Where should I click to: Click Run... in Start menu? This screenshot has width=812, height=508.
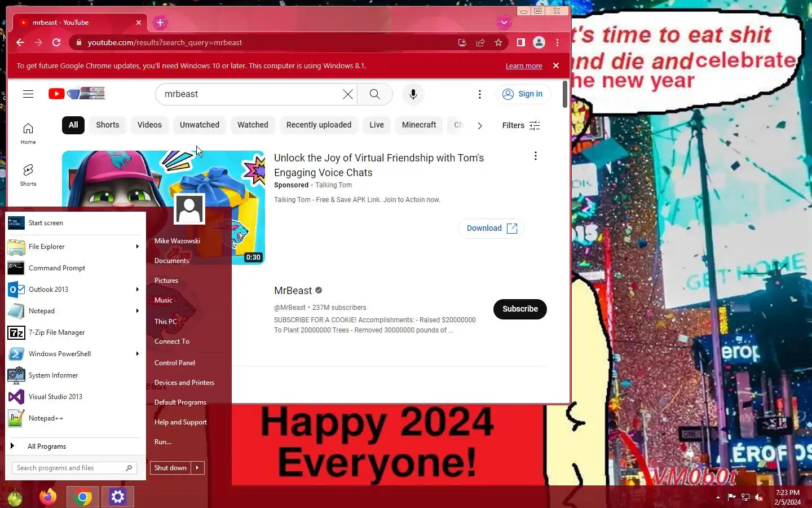[x=163, y=442]
